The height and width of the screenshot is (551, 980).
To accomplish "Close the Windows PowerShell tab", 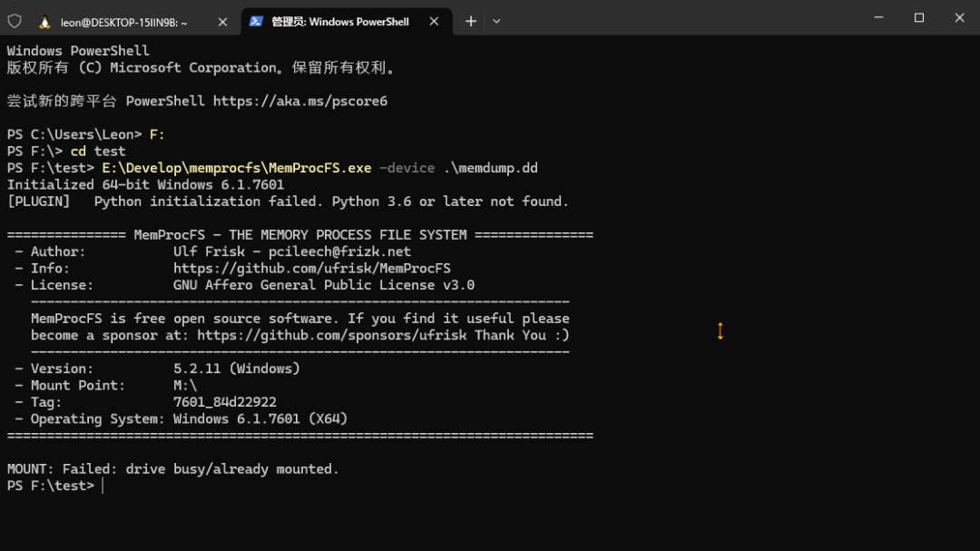I will 434,21.
